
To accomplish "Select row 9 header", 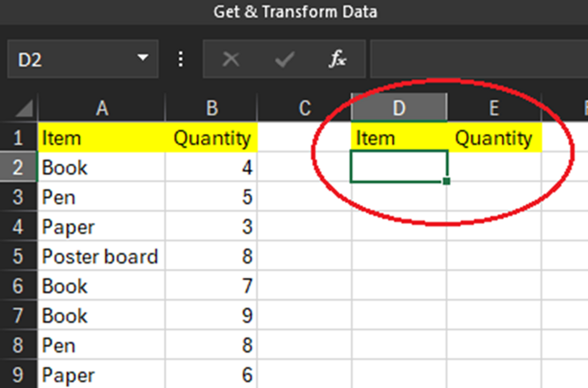I will pyautogui.click(x=18, y=375).
